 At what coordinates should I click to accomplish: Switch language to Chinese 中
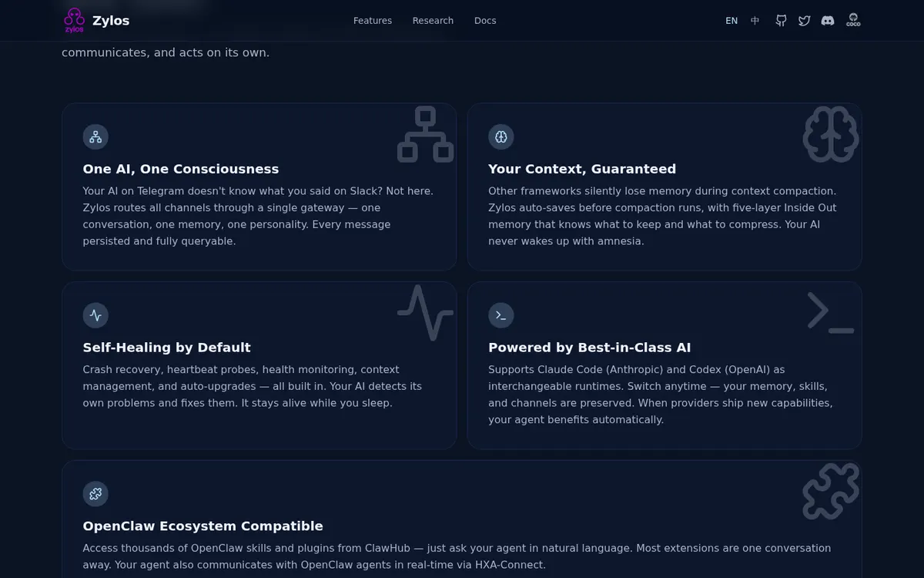pos(755,21)
